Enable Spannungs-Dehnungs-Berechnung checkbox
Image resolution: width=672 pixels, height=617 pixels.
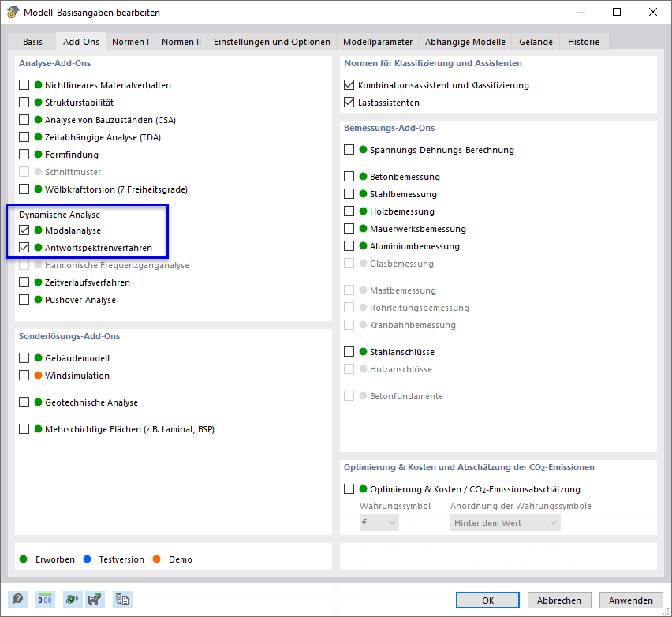tap(349, 150)
